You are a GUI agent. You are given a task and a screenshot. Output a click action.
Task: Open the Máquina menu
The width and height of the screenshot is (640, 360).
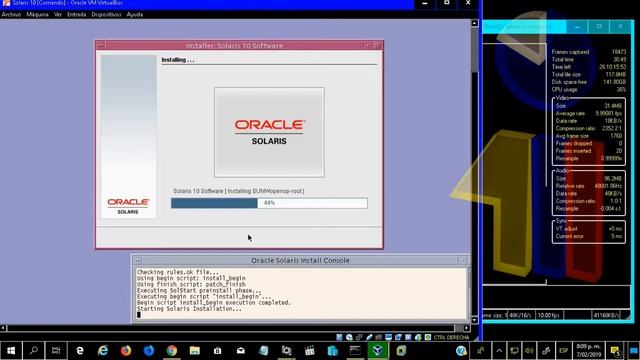38,14
